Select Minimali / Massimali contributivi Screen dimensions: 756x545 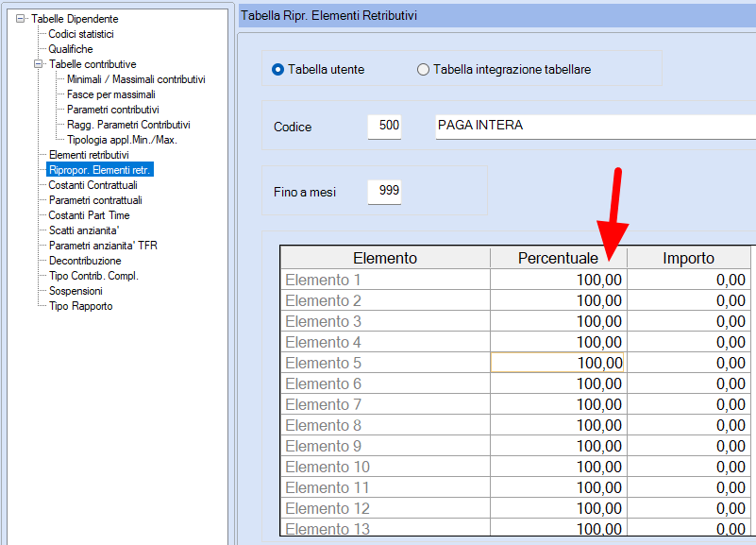coord(136,79)
